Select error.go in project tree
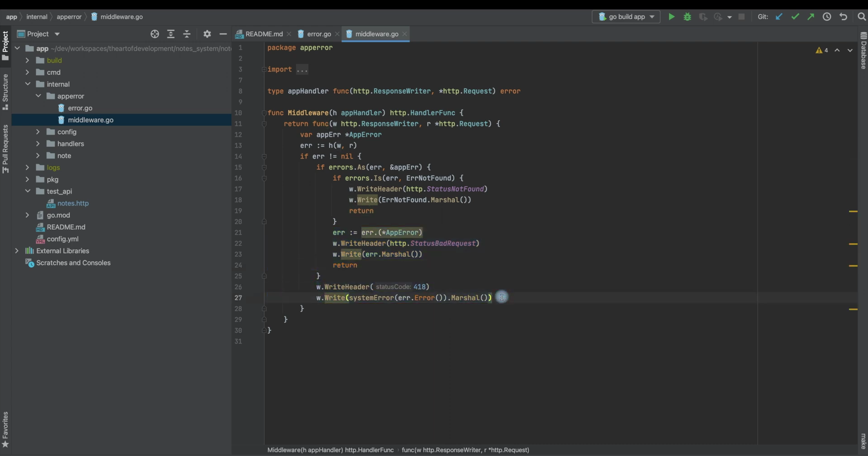868x456 pixels. click(80, 108)
